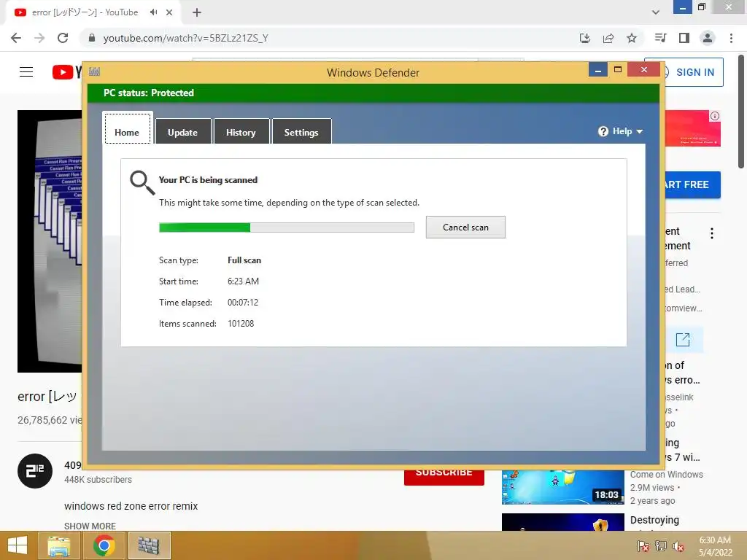Expand the Help dropdown arrow in Defender
747x560 pixels.
pyautogui.click(x=639, y=131)
